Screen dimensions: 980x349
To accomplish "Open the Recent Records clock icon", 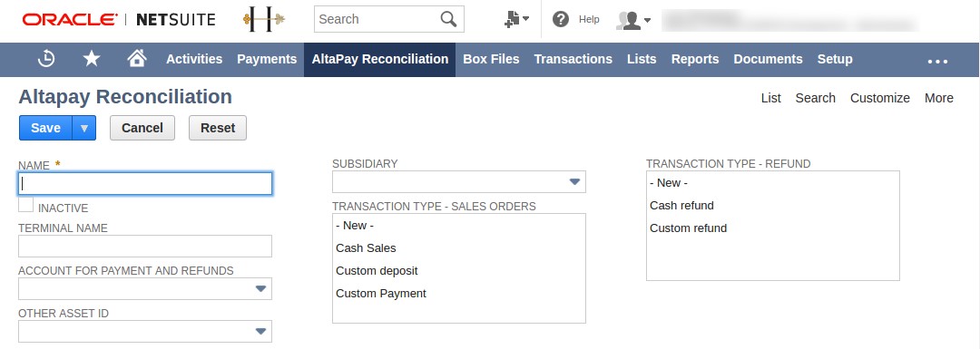I will (47, 59).
